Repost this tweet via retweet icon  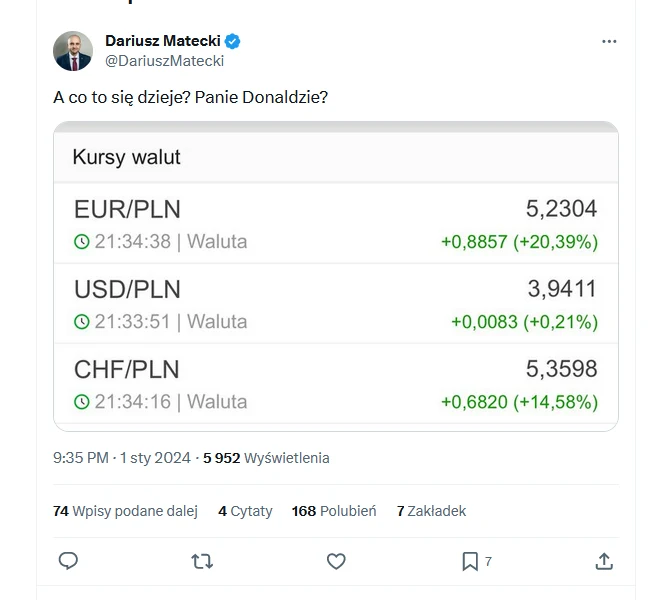coord(202,561)
